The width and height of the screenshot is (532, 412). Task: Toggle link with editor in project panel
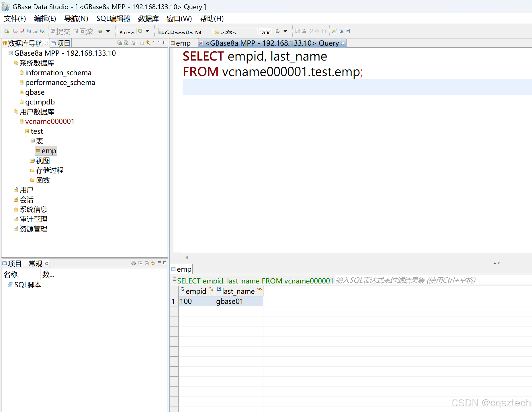(153, 263)
